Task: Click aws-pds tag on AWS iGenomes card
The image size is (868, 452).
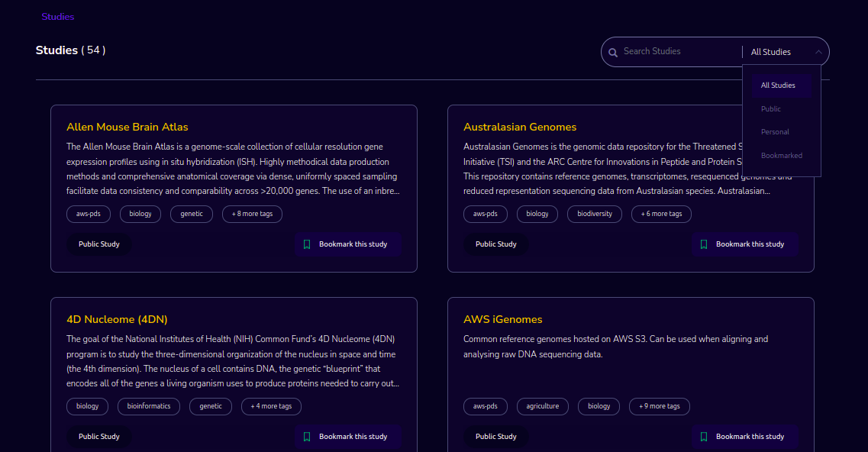Action: coord(486,406)
